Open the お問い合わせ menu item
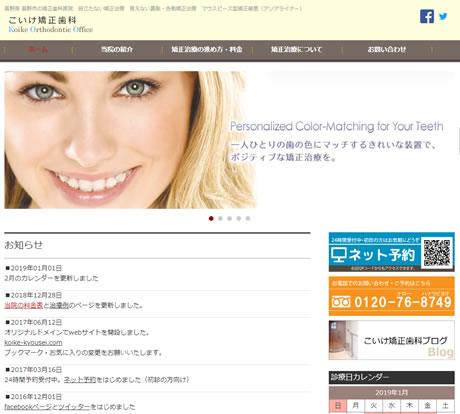This screenshot has width=460, height=414. [x=387, y=49]
